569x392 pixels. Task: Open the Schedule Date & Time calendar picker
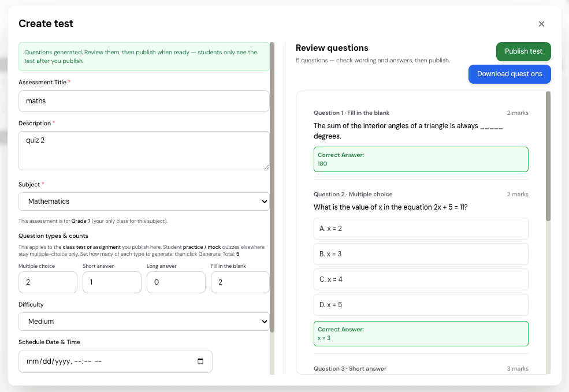[200, 361]
